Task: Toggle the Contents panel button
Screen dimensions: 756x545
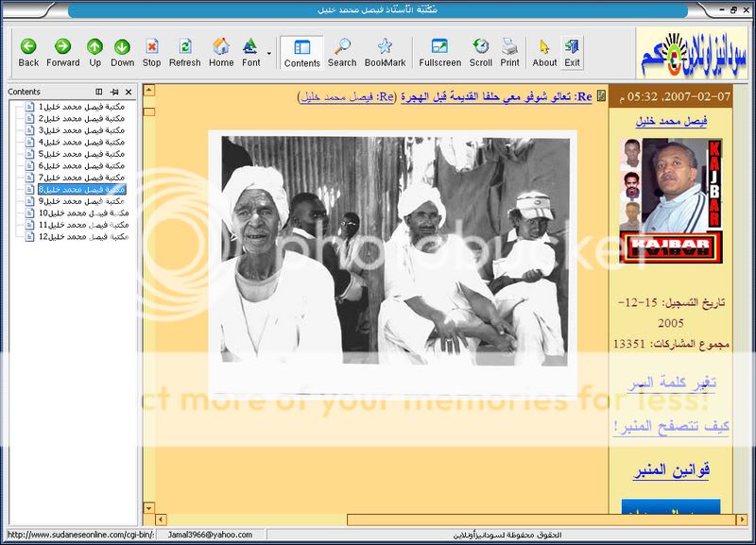Action: point(302,52)
